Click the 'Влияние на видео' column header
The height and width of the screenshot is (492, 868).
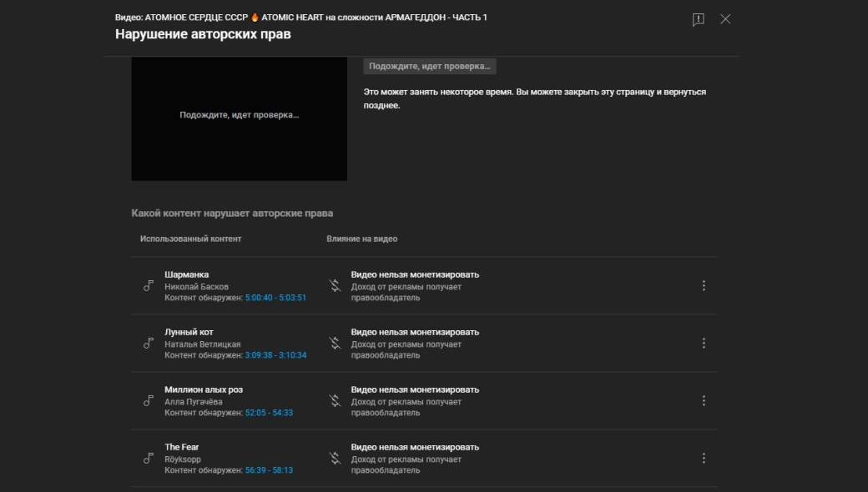point(362,238)
